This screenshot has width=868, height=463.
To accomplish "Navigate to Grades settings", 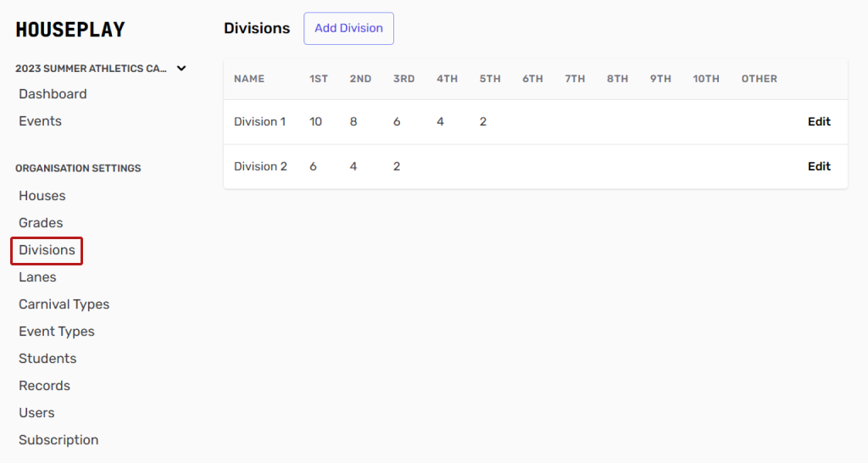I will point(41,223).
